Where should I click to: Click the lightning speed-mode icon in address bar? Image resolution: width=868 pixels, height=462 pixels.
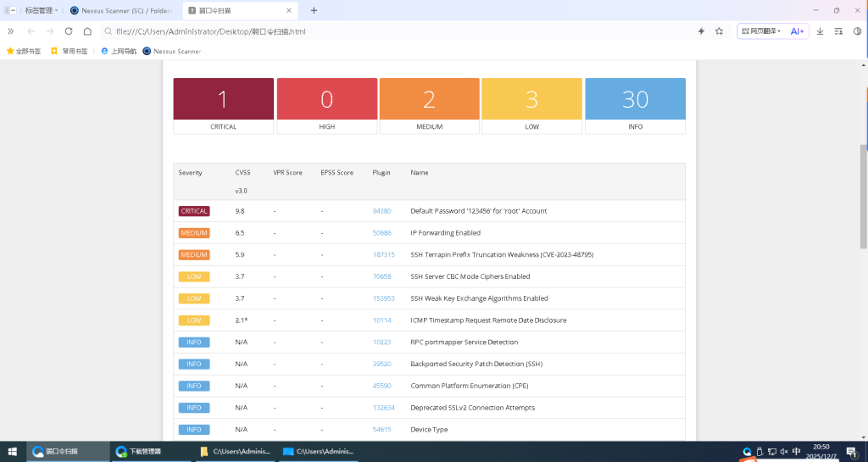[x=701, y=31]
